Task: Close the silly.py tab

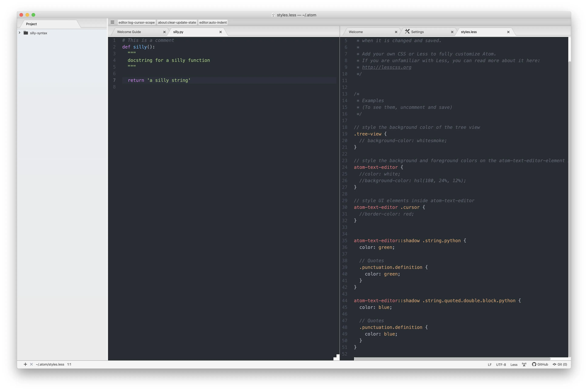Action: (x=220, y=32)
